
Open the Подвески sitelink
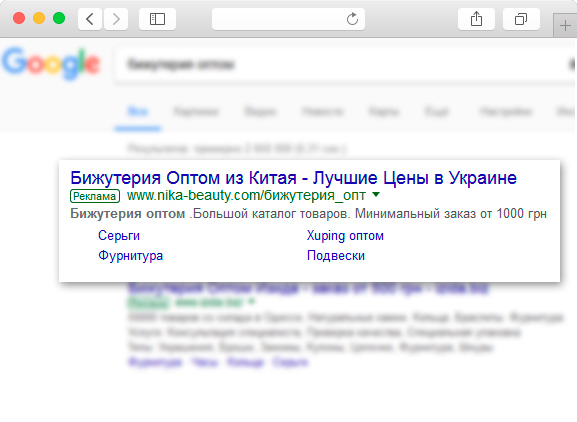pos(336,256)
